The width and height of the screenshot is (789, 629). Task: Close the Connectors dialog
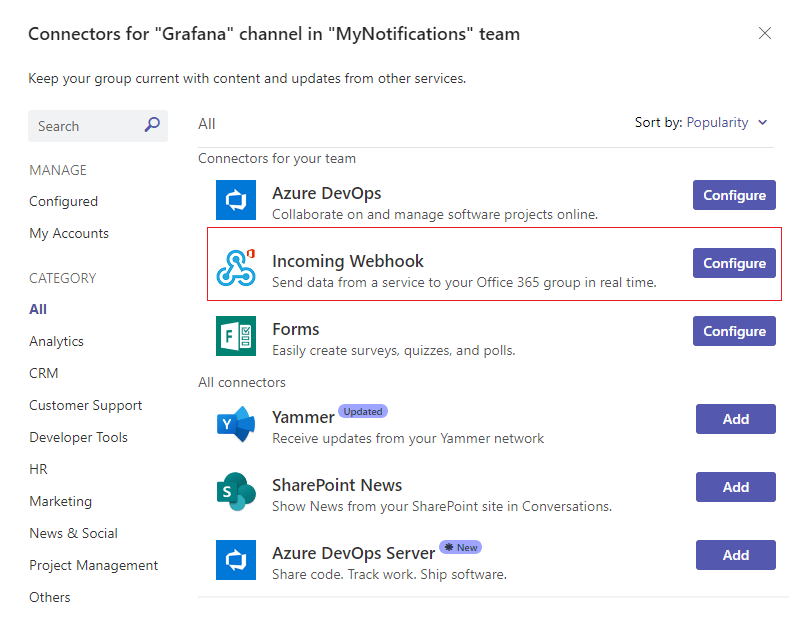coord(764,33)
